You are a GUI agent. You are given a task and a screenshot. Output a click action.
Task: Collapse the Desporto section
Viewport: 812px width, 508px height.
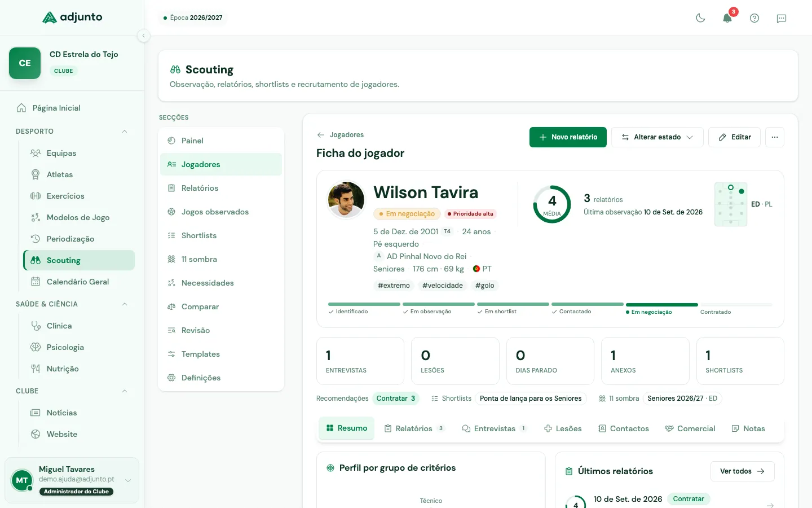point(125,132)
